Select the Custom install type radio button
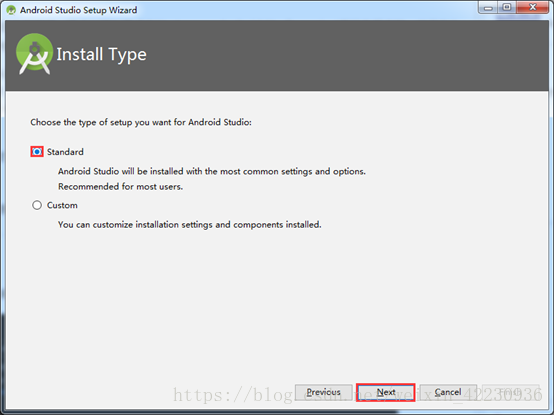The height and width of the screenshot is (415, 554). [x=37, y=205]
